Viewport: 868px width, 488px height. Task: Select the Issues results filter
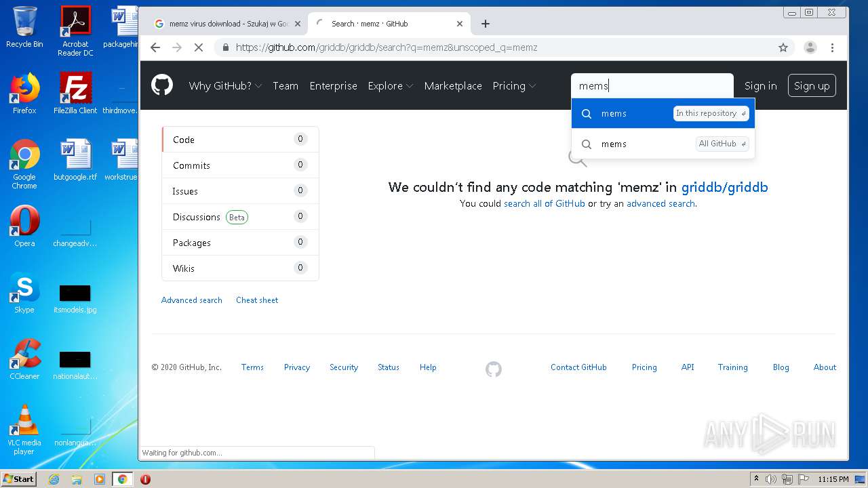(x=240, y=191)
